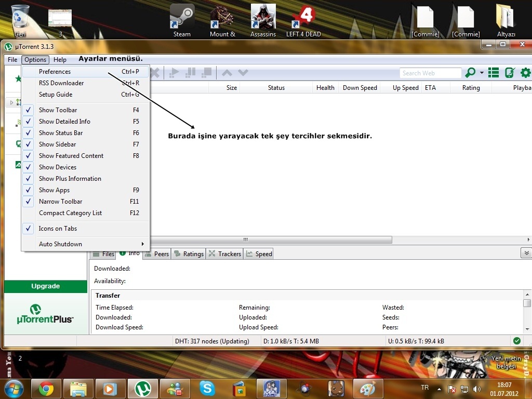Expand the Auto Shutdown submenu

click(86, 244)
